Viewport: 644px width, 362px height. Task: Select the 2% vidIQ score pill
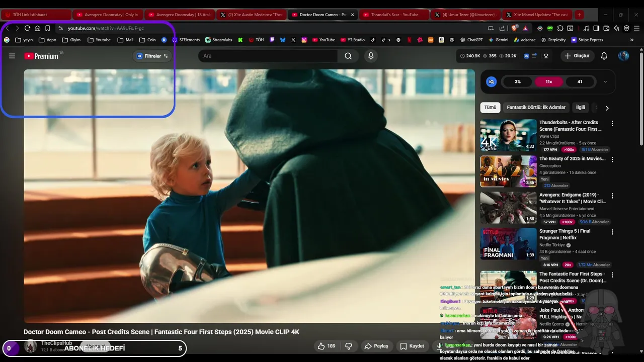click(518, 81)
